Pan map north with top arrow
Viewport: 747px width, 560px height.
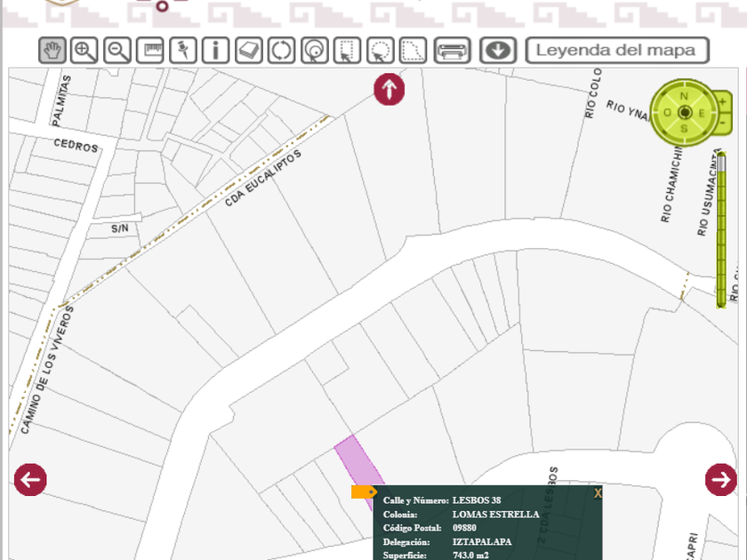tap(390, 90)
